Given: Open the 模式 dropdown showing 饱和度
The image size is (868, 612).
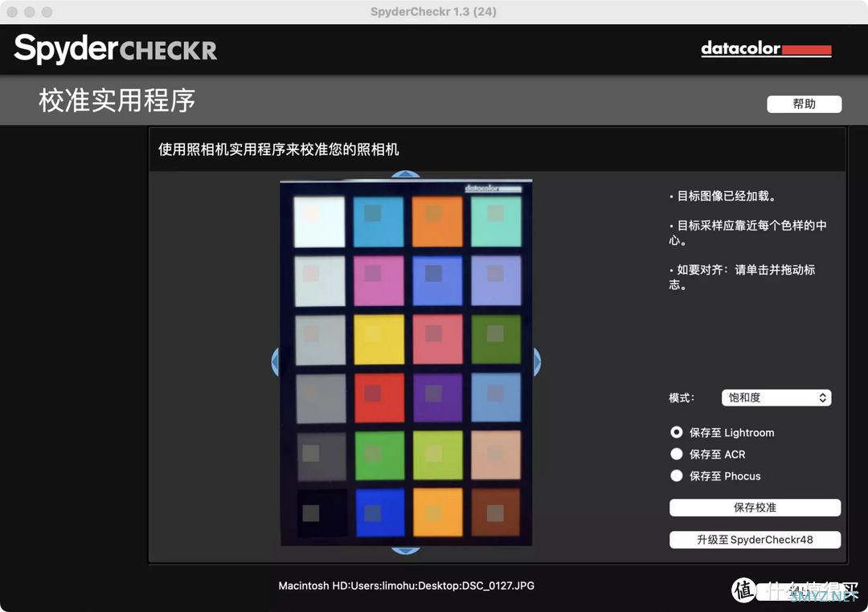Looking at the screenshot, I should 776,398.
